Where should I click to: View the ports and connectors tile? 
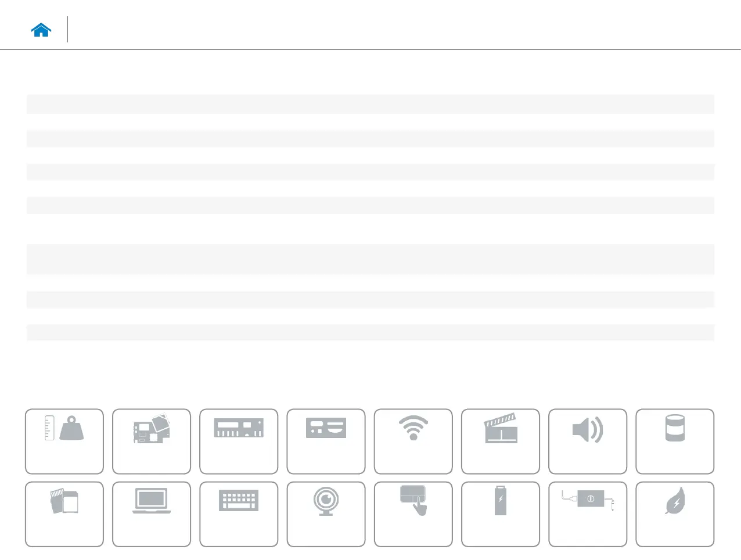pyautogui.click(x=326, y=441)
